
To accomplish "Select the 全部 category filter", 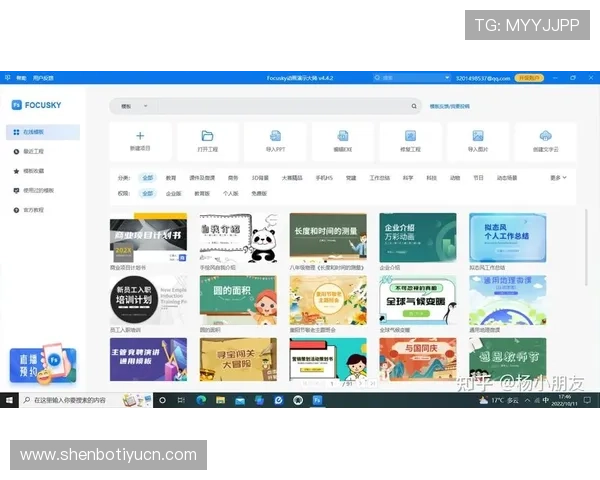I will 148,178.
